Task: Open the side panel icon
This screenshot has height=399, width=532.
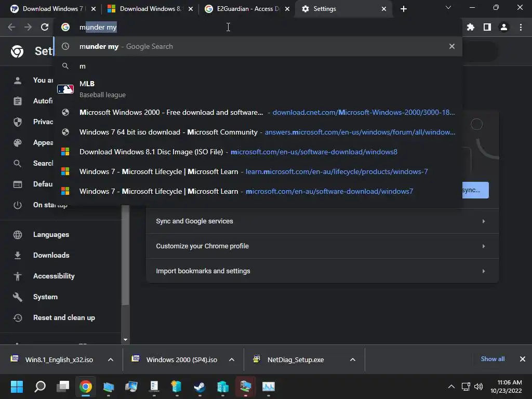Action: coord(487,27)
